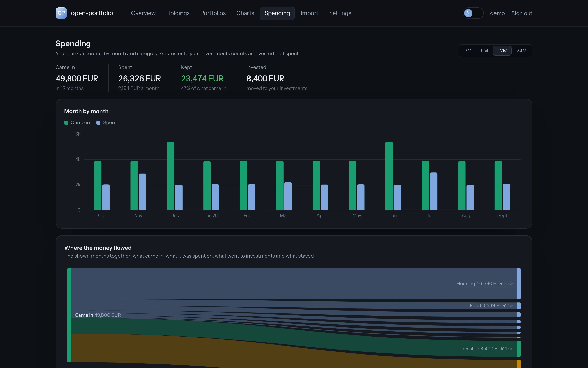Click the Jun Came in green bar
The height and width of the screenshot is (368, 588).
[389, 176]
